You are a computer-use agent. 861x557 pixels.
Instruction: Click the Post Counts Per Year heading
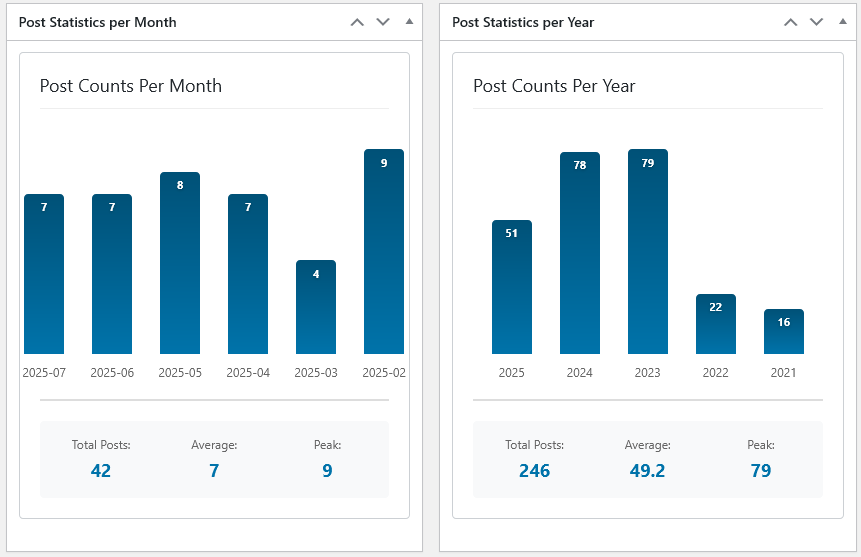click(x=554, y=86)
